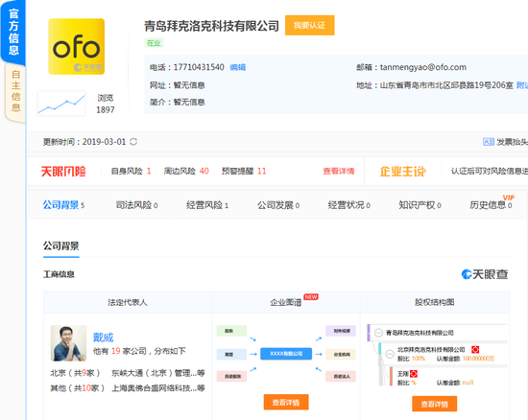The height and width of the screenshot is (420, 528).
Task: Click the 股权结构图 column header
Action: click(434, 302)
